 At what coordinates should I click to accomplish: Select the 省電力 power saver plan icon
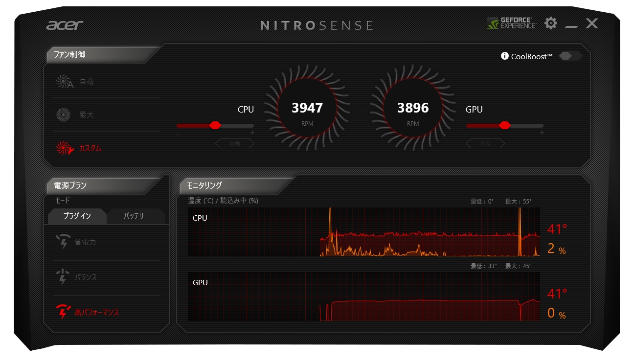(x=62, y=242)
